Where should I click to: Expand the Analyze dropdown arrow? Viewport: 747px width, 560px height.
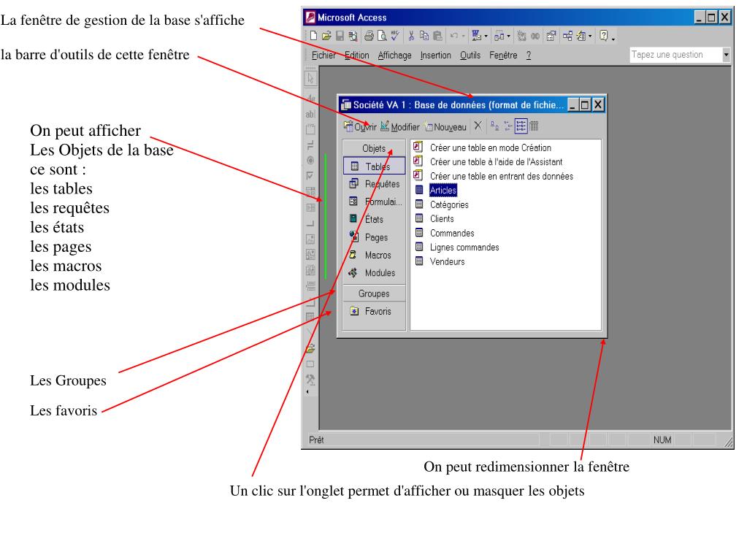click(x=509, y=36)
